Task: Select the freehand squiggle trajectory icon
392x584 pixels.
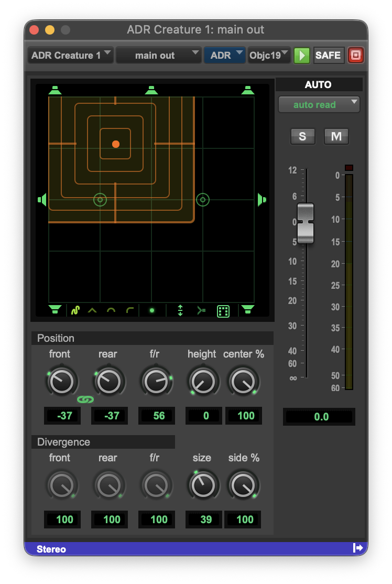Action: pos(75,310)
